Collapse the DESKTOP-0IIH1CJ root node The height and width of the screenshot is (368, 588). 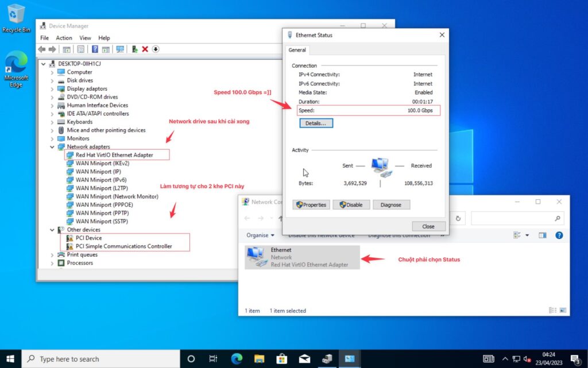(x=44, y=64)
